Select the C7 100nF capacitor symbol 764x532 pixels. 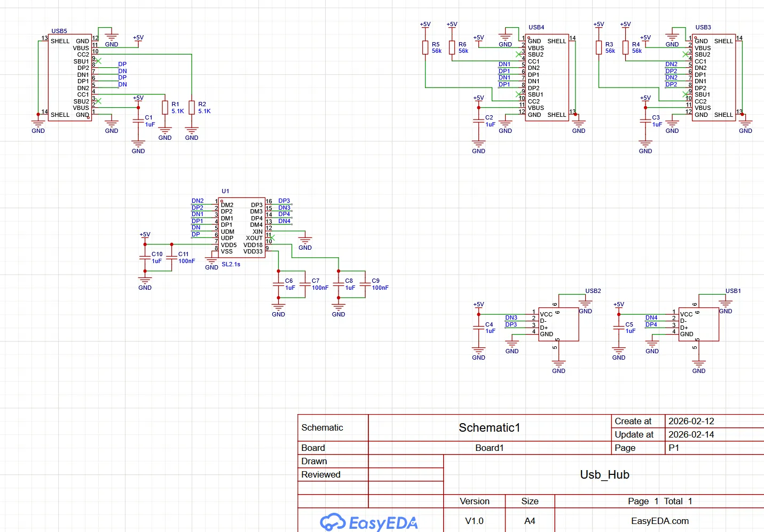pos(305,284)
